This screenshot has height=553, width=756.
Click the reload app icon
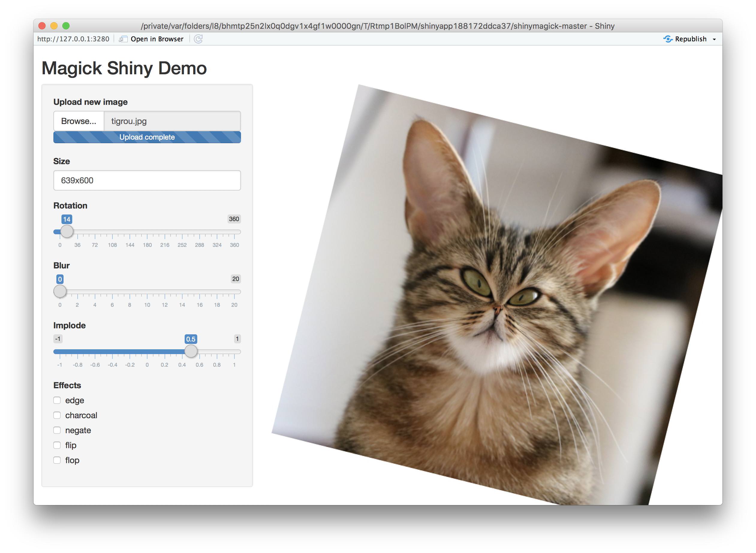198,39
